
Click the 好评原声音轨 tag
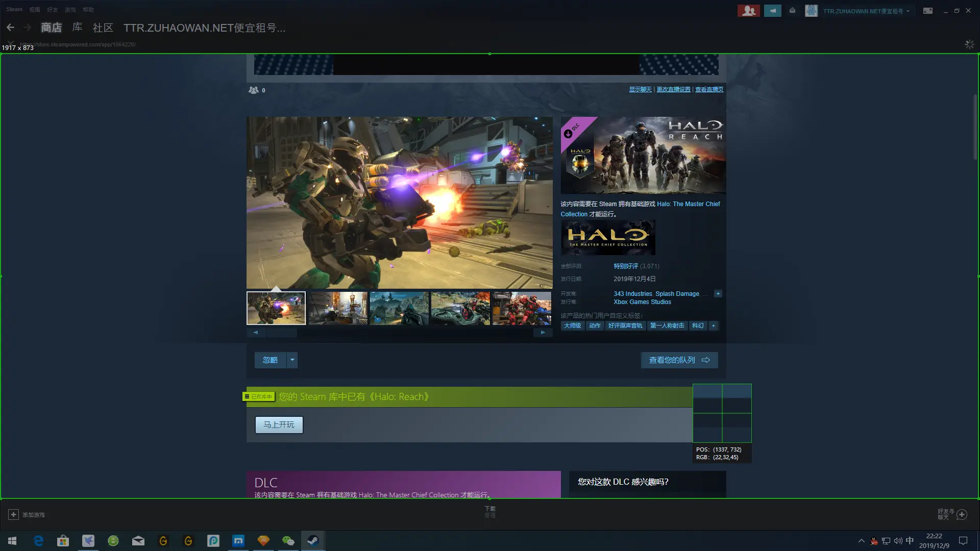pyautogui.click(x=625, y=325)
